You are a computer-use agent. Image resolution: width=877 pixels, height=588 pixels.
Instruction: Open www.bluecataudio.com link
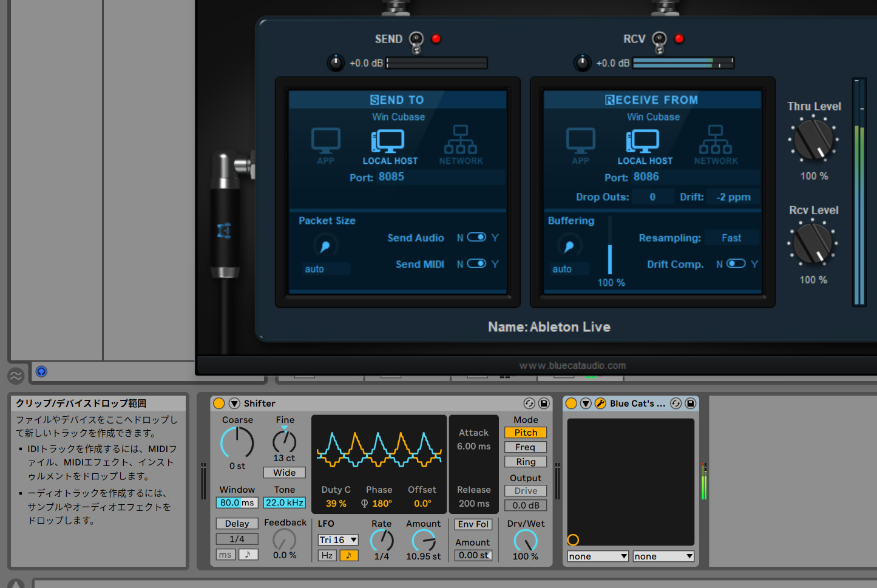(572, 365)
